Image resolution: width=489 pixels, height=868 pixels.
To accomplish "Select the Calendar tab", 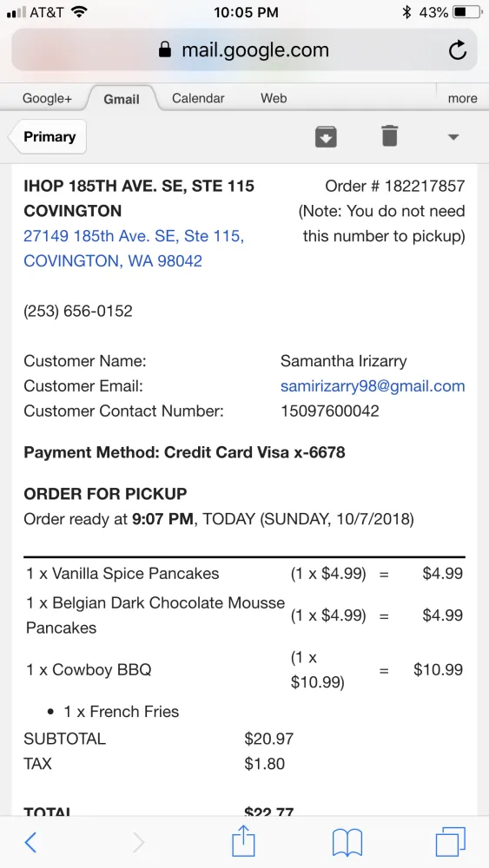I will tap(198, 98).
